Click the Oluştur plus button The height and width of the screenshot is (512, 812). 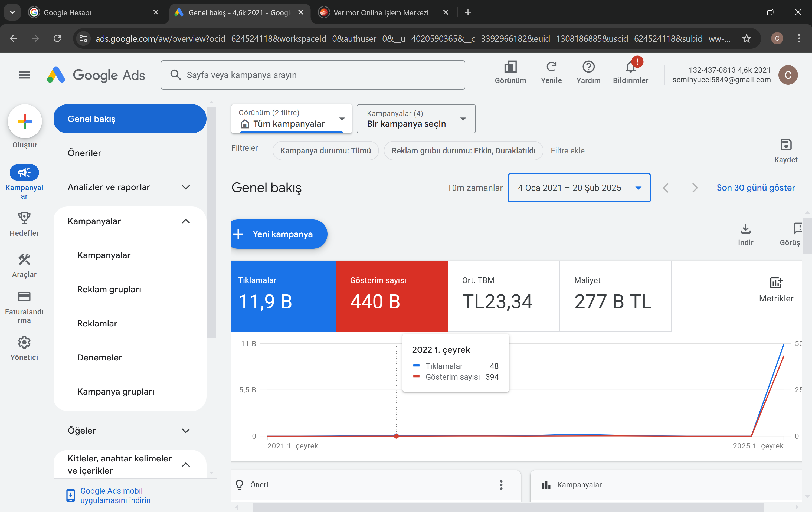tap(25, 121)
